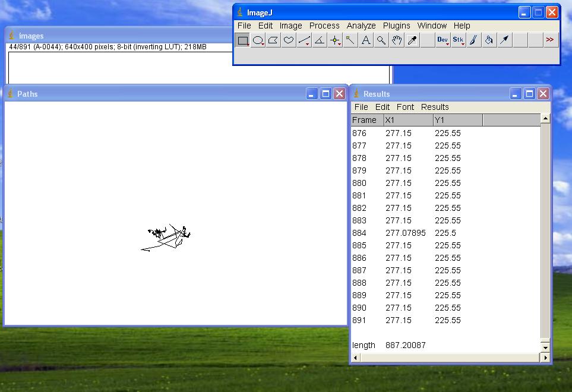The image size is (572, 392).
Task: Open the Analyze menu
Action: coord(361,26)
